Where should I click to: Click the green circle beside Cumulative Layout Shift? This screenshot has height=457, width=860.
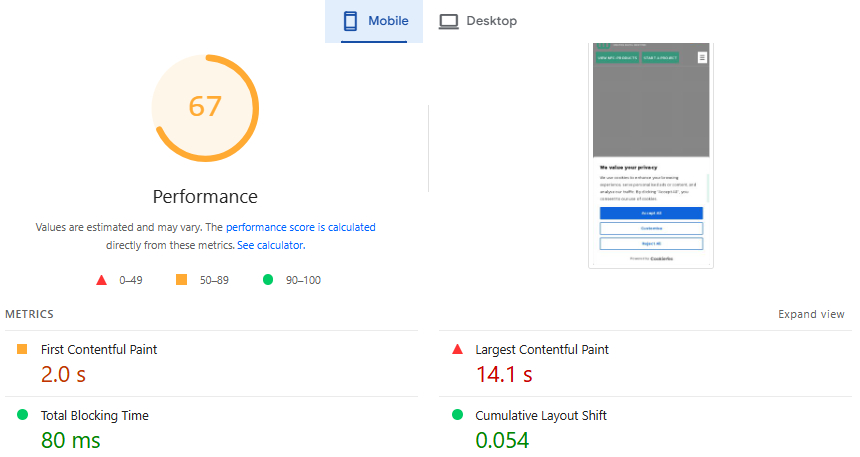click(457, 415)
